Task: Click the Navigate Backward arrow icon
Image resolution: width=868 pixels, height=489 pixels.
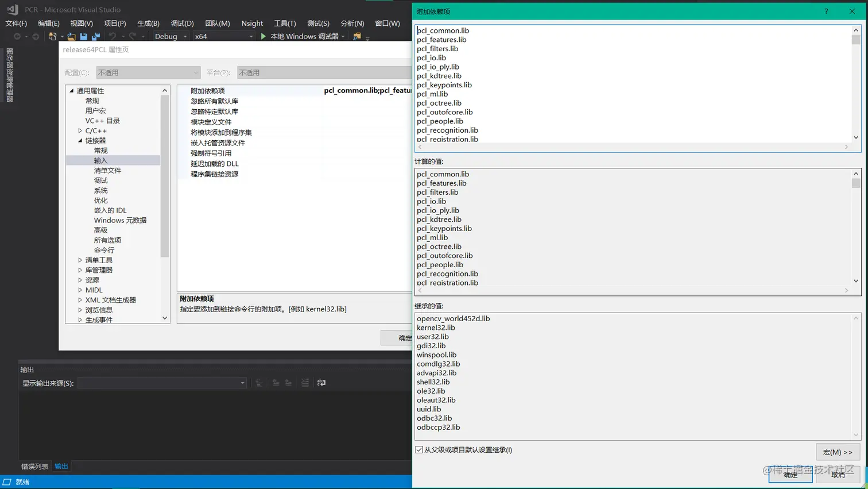Action: [x=17, y=36]
